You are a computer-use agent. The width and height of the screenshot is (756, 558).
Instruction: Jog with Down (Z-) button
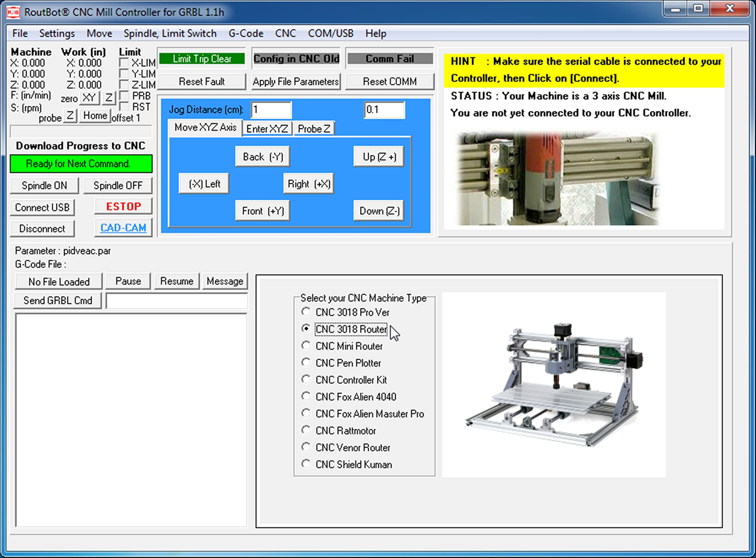pos(379,211)
